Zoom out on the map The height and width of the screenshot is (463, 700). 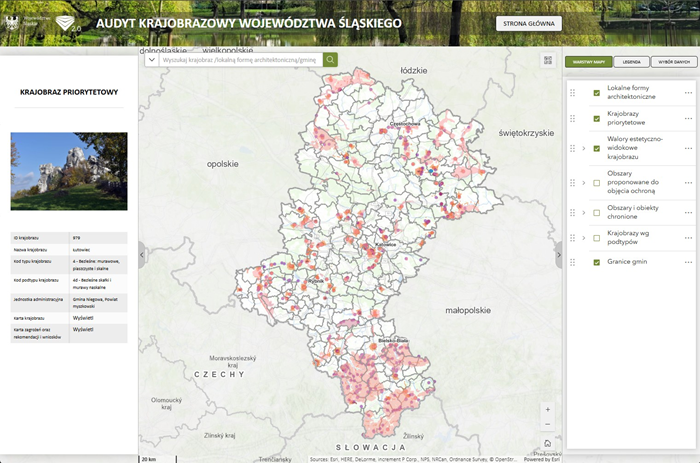pyautogui.click(x=547, y=425)
